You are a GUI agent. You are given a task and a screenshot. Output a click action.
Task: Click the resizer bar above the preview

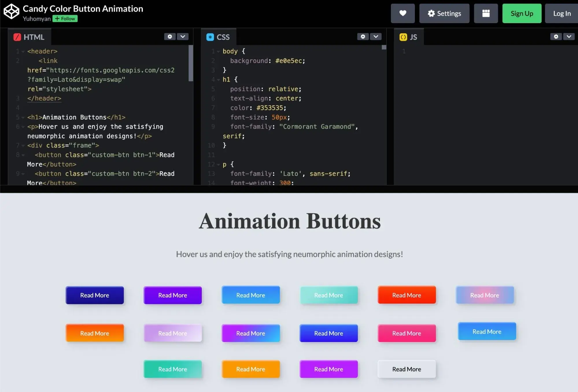[x=289, y=189]
